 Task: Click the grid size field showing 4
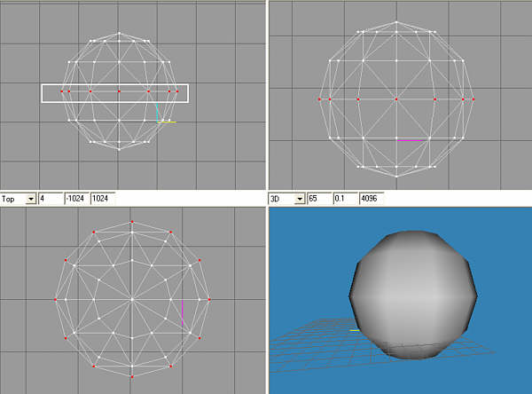point(51,199)
